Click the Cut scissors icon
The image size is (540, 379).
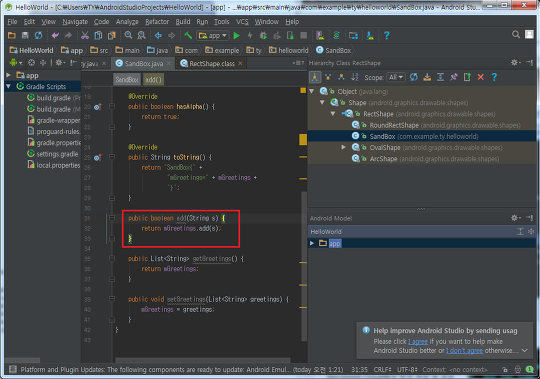[x=85, y=35]
